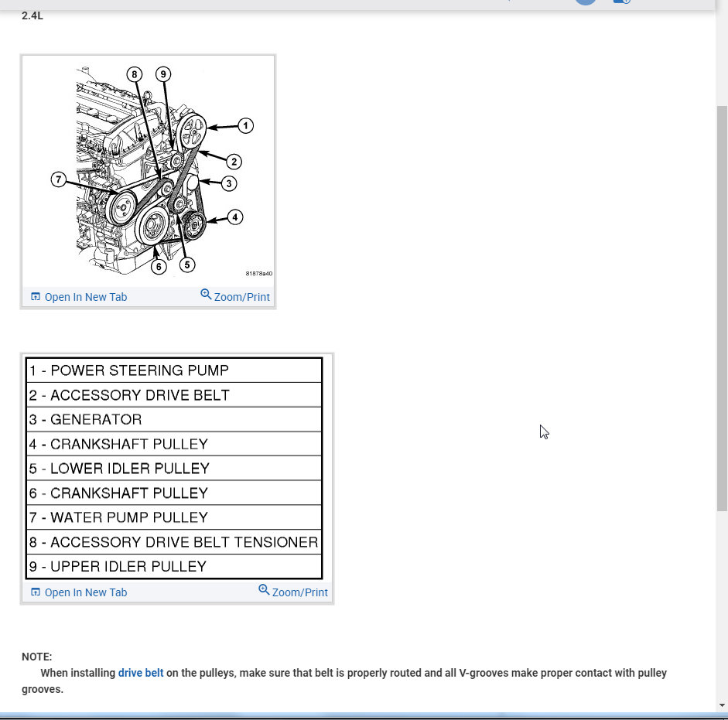Click the magnifier icon below the engine diagram
This screenshot has height=720, width=728.
[x=206, y=295]
